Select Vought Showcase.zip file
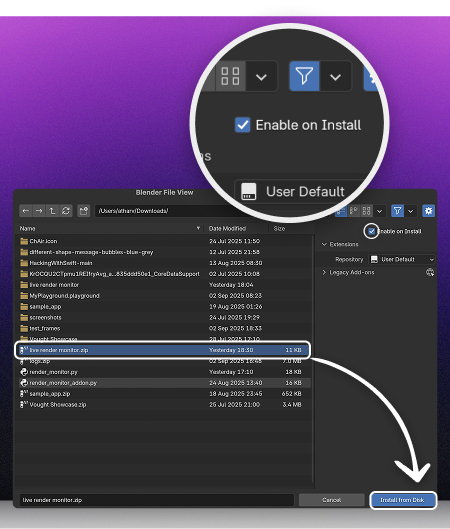This screenshot has width=450, height=529. tap(164, 405)
